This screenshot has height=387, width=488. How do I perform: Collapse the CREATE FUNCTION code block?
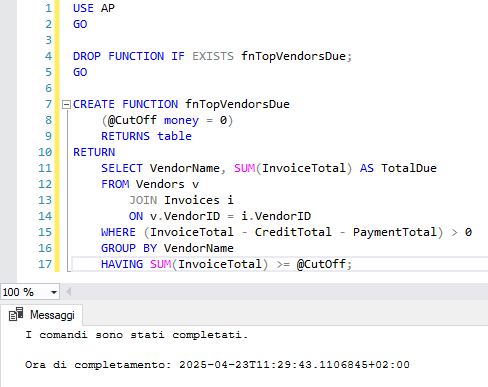66,105
